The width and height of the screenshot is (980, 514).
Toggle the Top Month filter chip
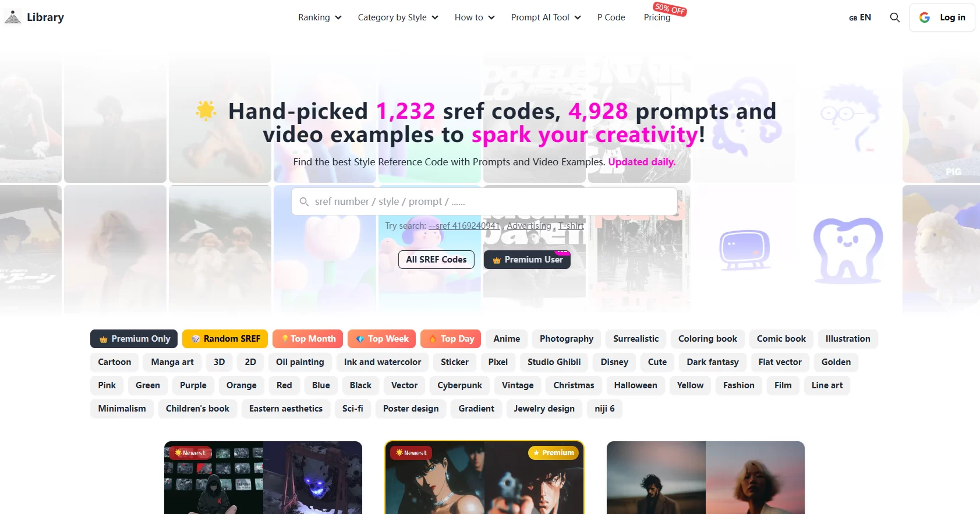pos(307,339)
